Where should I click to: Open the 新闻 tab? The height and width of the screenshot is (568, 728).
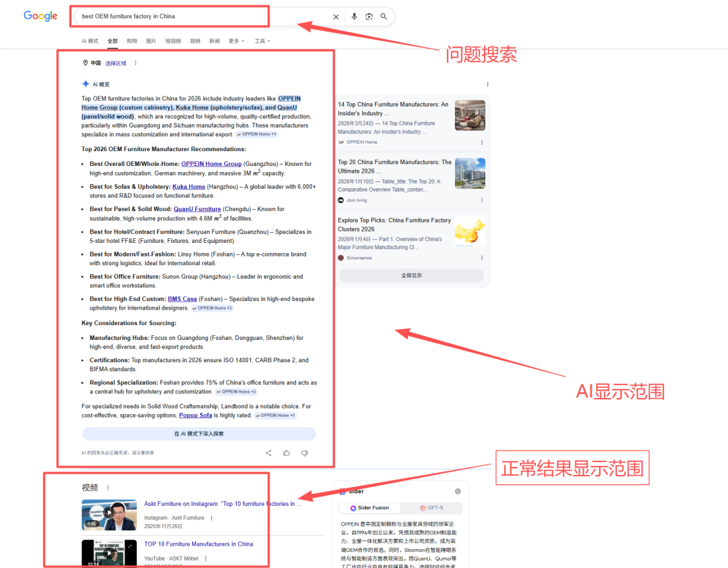pyautogui.click(x=214, y=41)
